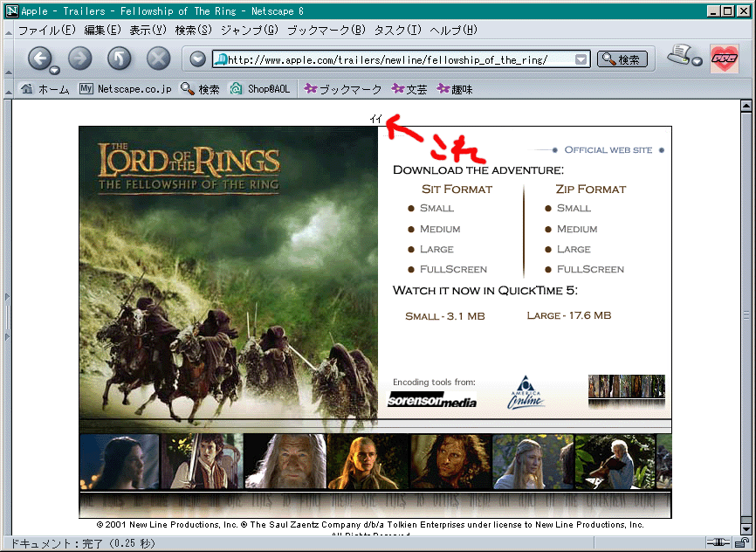Click the round button left of URL bar
The height and width of the screenshot is (552, 756).
[197, 59]
